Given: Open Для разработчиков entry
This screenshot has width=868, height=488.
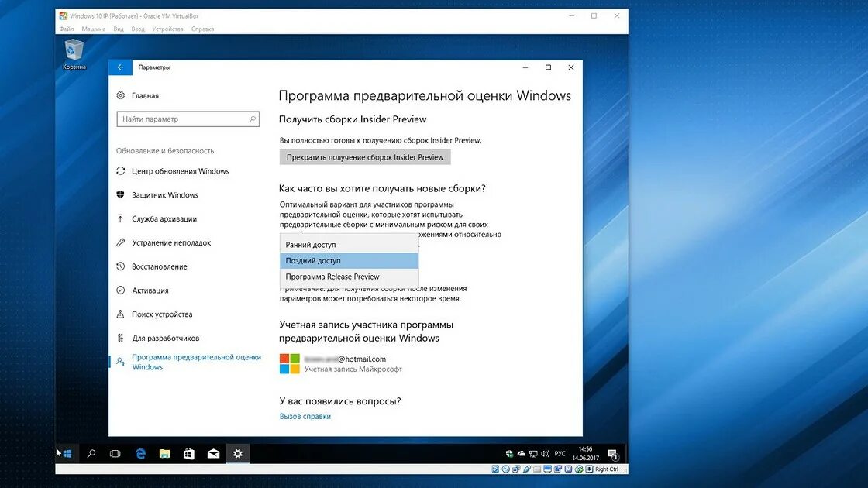Looking at the screenshot, I should (x=158, y=338).
